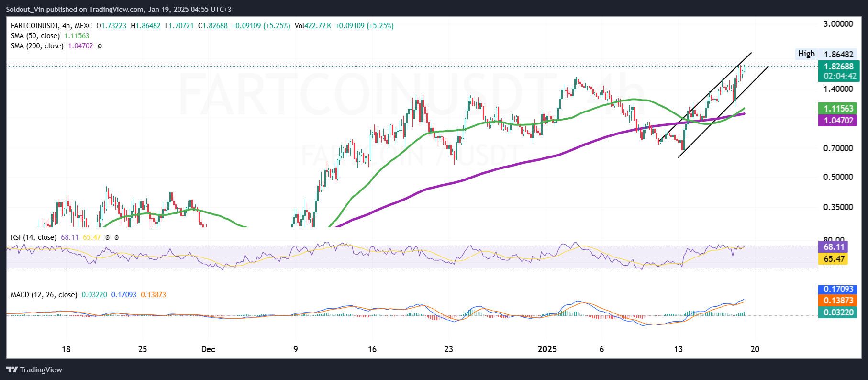Click the 1.40000 price axis level
Viewport: 868px width, 380px height.
click(x=838, y=89)
